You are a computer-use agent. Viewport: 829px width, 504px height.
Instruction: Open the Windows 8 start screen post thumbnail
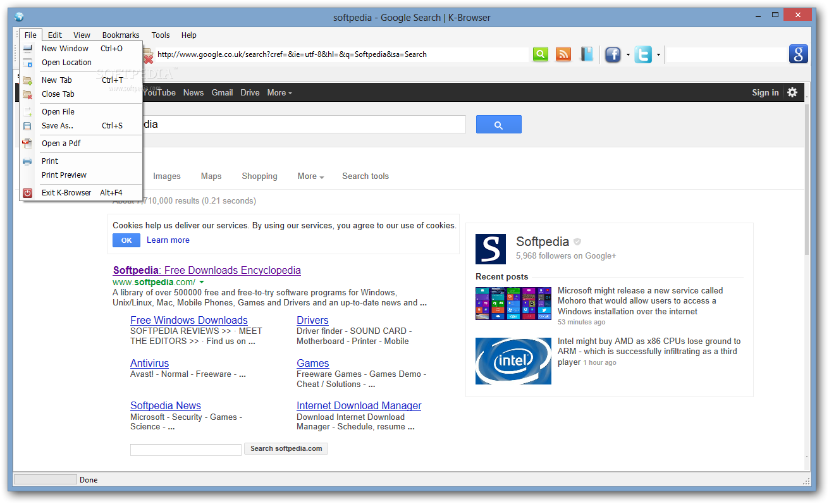point(513,304)
